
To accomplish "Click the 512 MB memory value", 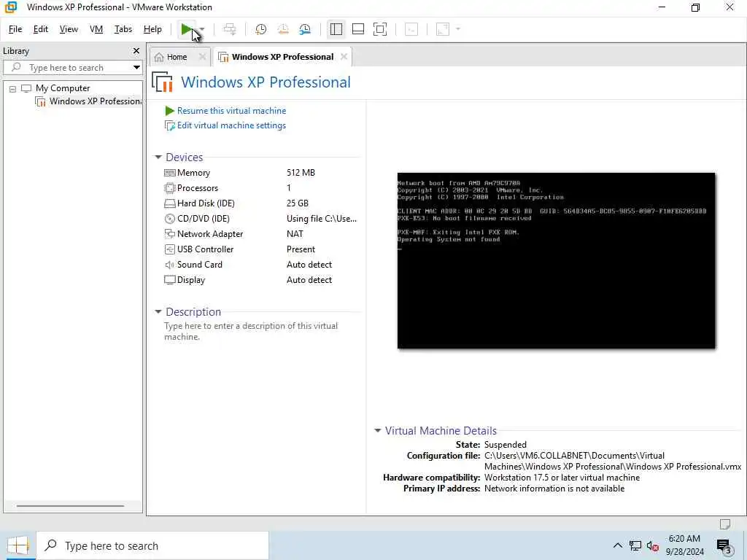I will point(301,173).
